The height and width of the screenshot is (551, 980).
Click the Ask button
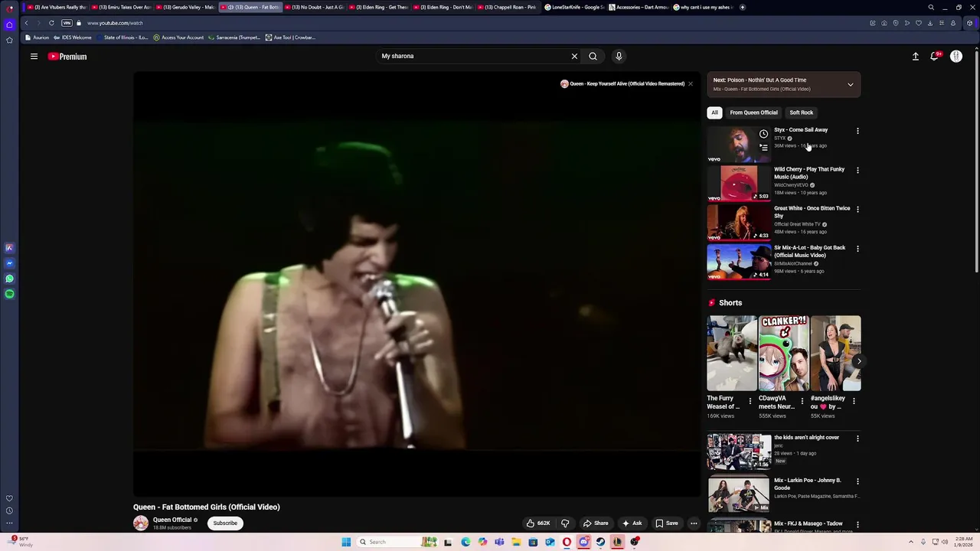click(x=632, y=523)
